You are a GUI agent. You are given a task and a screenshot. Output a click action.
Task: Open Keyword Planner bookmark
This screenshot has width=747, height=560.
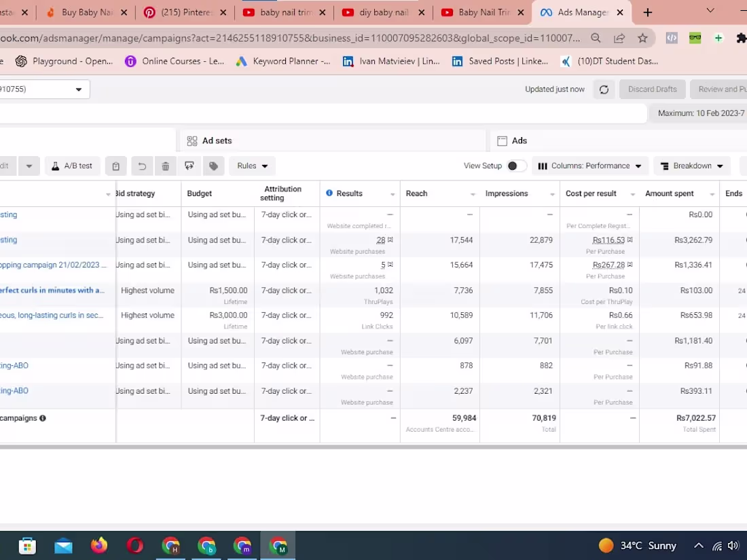(x=283, y=61)
